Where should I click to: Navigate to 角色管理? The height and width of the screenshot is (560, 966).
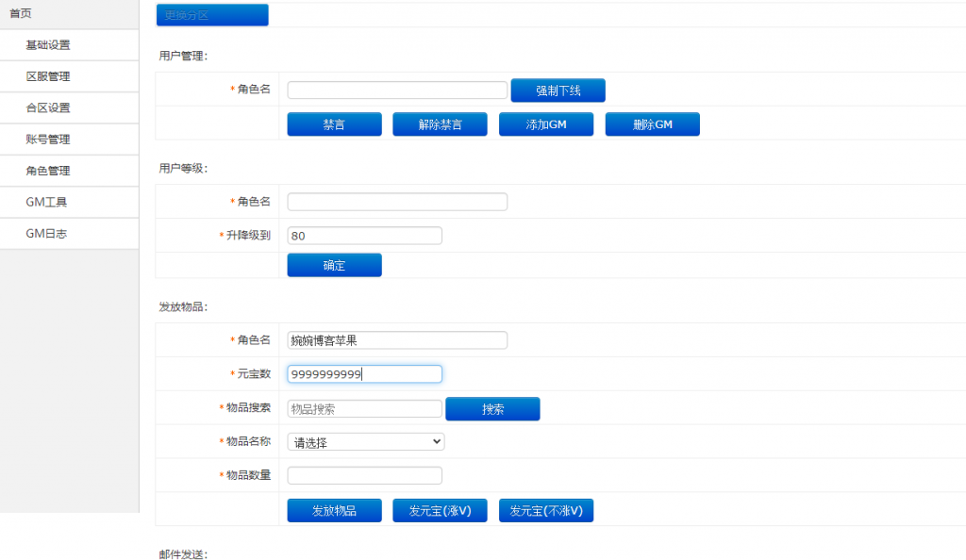[48, 171]
